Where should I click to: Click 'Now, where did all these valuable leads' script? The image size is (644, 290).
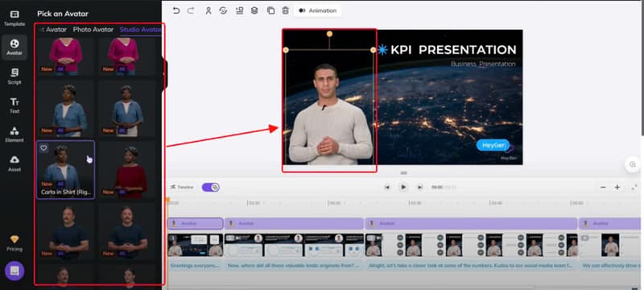294,266
